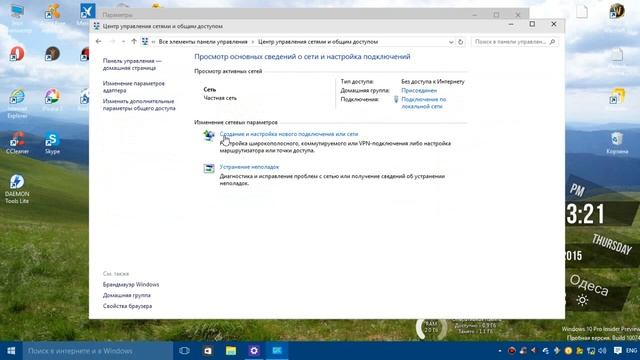Open 'Изменение параметров адаптера' link

[x=133, y=87]
